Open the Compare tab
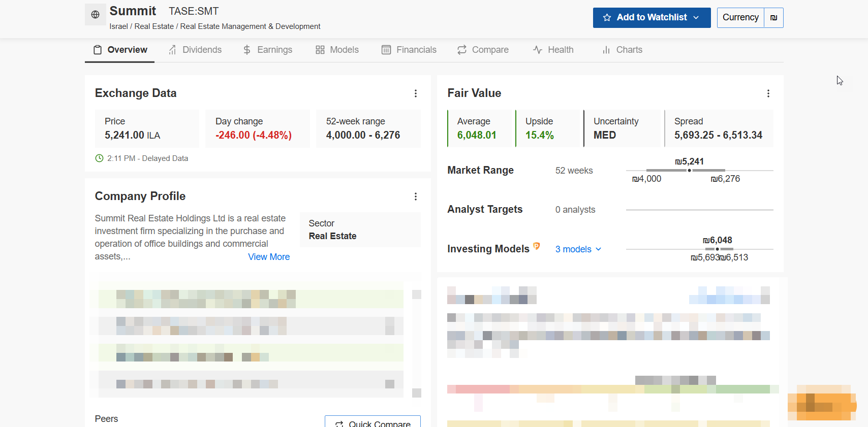 coord(483,50)
